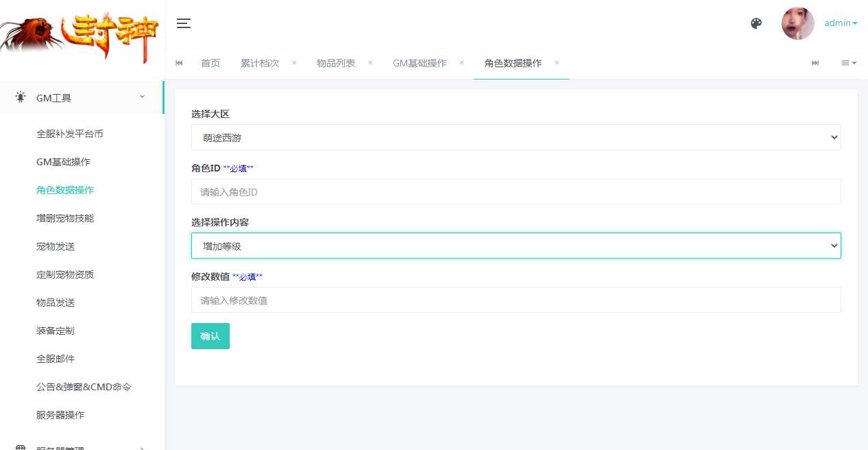Open the admin account dropdown

coord(841,23)
